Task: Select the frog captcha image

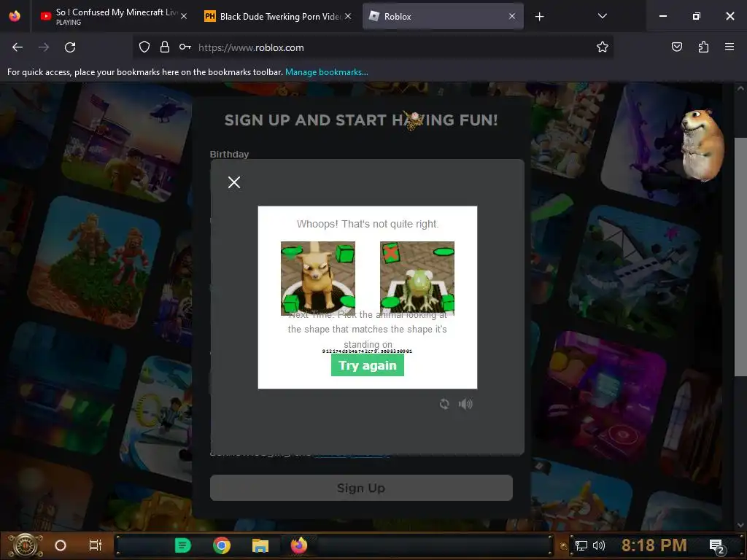Action: pos(417,279)
